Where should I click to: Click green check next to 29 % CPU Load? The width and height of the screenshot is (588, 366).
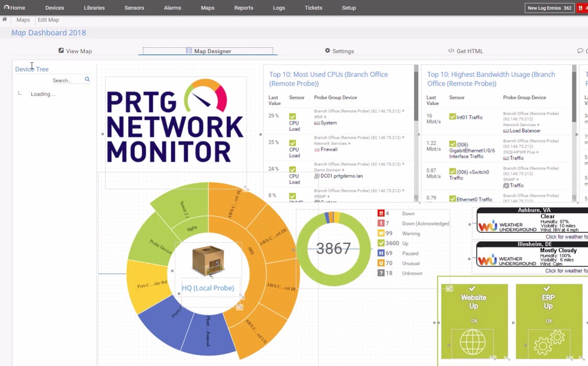(x=293, y=117)
